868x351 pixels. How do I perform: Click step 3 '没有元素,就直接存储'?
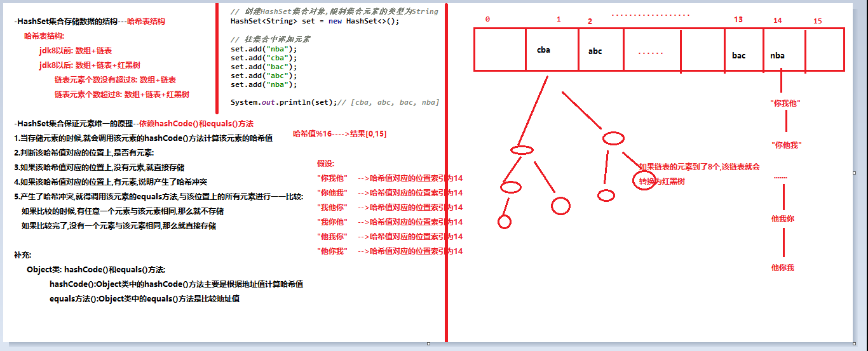pos(99,167)
